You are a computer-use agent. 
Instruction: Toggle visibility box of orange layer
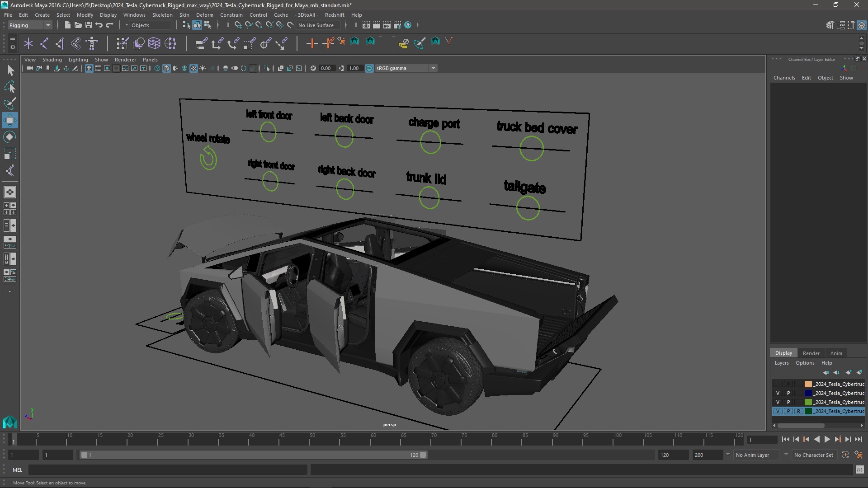pyautogui.click(x=778, y=384)
